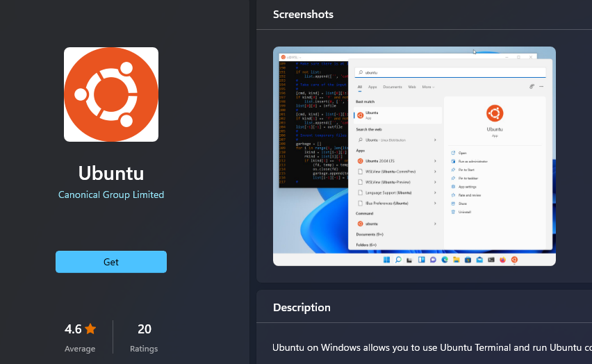Open the Canonical Group Limited publisher link
Screen dimensions: 592x364
[x=111, y=195]
